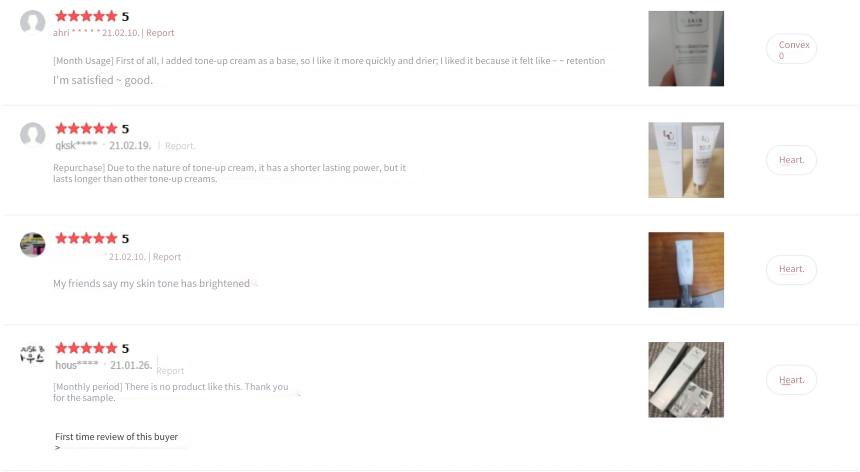Report ahri's 21.02.10 review
Screen dimensions: 860x472
coord(160,33)
